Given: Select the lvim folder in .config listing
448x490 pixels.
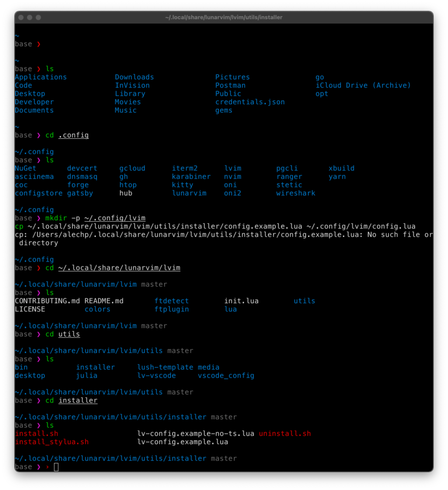Looking at the screenshot, I should coord(233,168).
